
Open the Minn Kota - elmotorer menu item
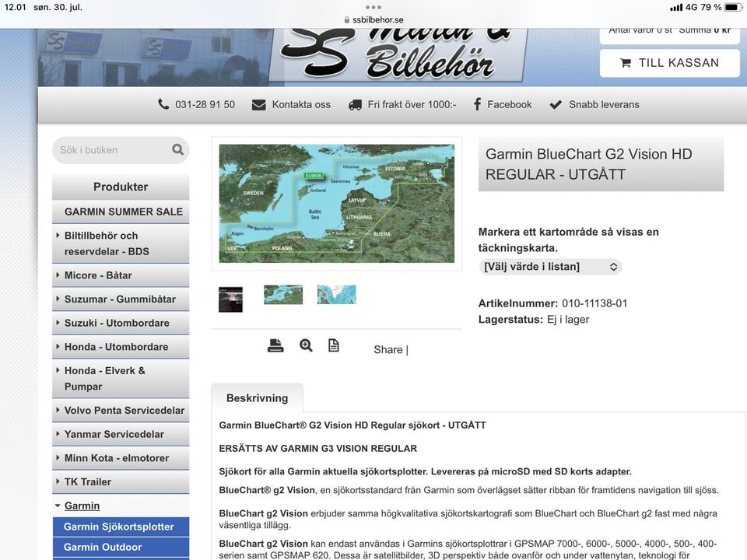(x=121, y=458)
